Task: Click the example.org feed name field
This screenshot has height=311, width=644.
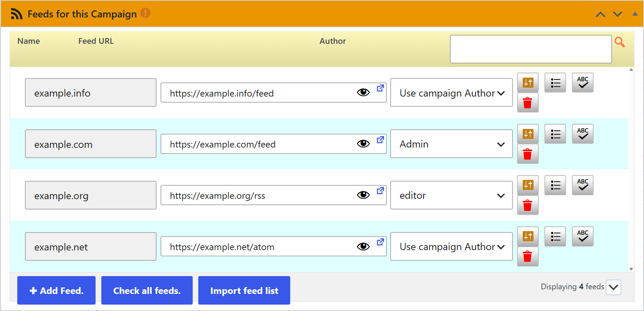Action: coord(91,195)
